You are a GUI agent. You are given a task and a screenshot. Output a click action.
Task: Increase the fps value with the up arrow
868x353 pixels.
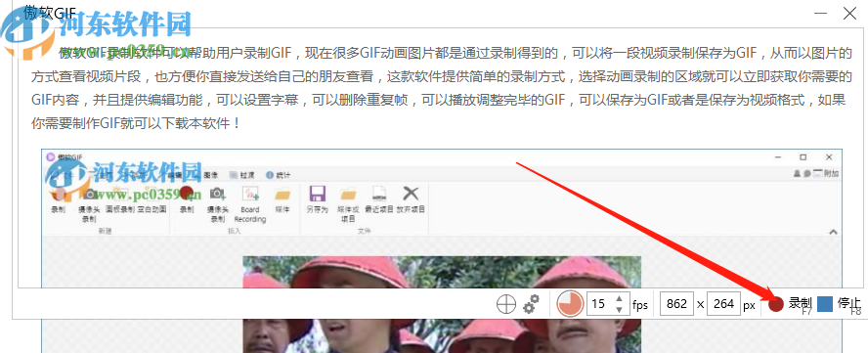619,298
